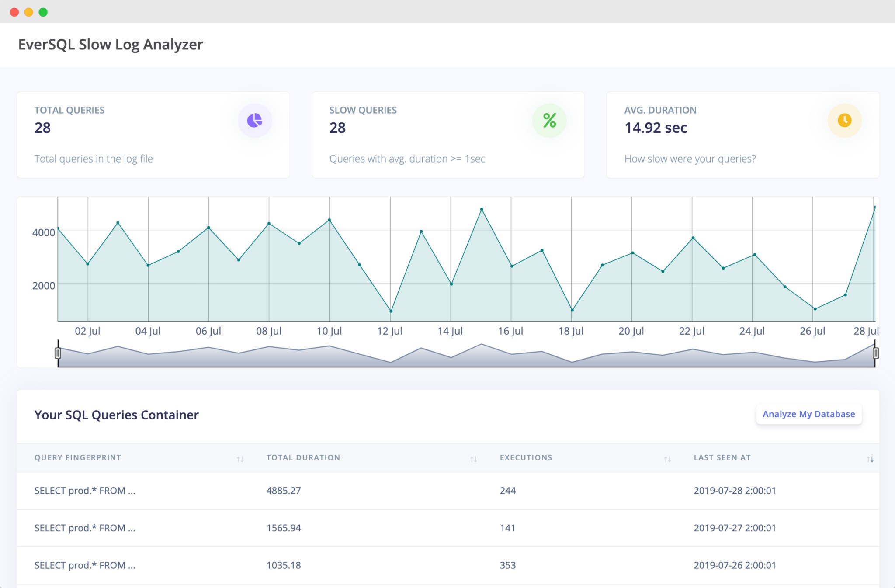895x588 pixels.
Task: Click the EverSQL Slow Log Analyzer title
Action: tap(111, 44)
